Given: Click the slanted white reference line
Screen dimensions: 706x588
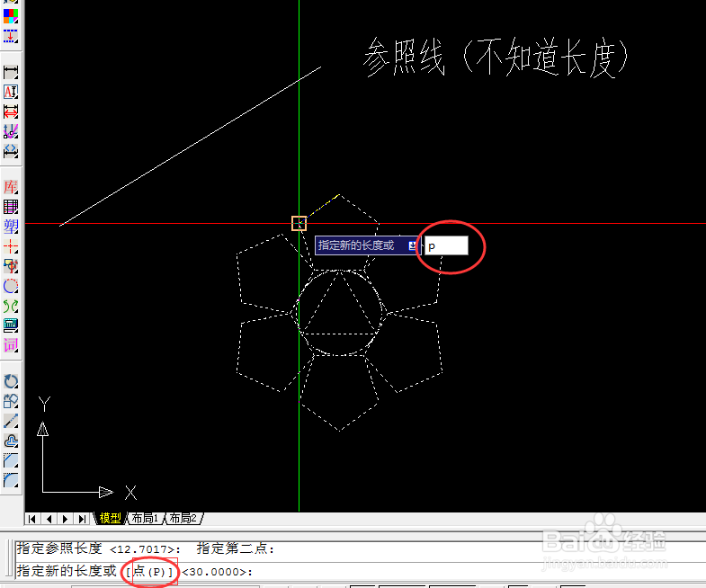Looking at the screenshot, I should point(191,147).
